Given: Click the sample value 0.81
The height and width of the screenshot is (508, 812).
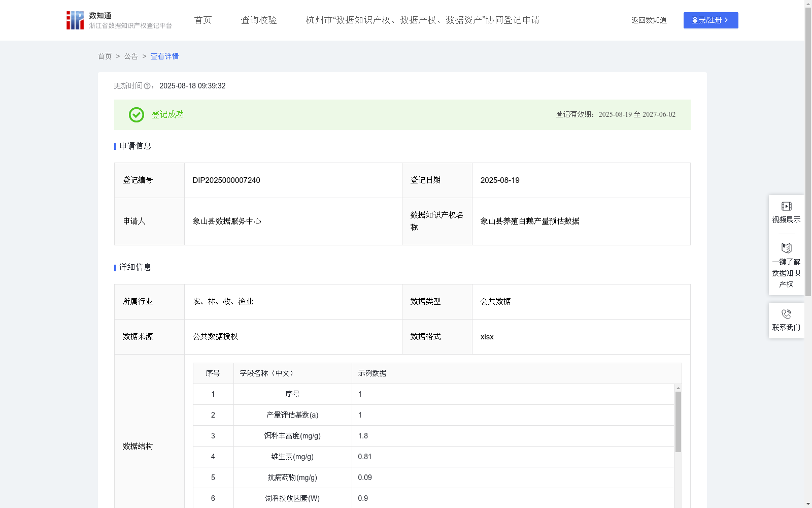Looking at the screenshot, I should pos(364,457).
